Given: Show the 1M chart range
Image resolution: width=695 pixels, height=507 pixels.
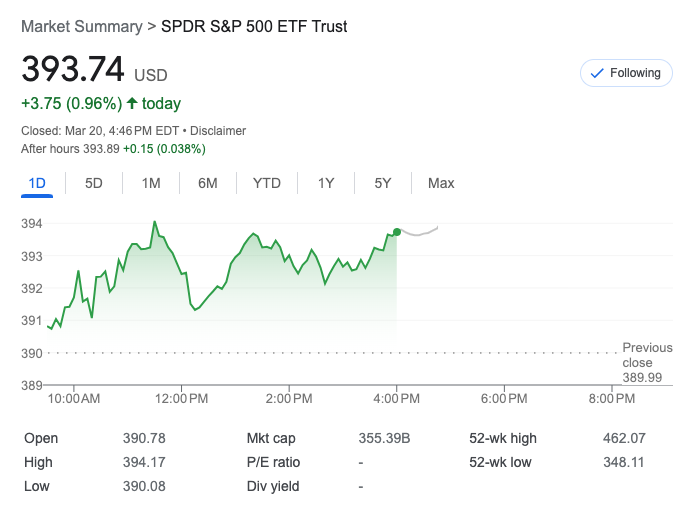Looking at the screenshot, I should tap(151, 183).
